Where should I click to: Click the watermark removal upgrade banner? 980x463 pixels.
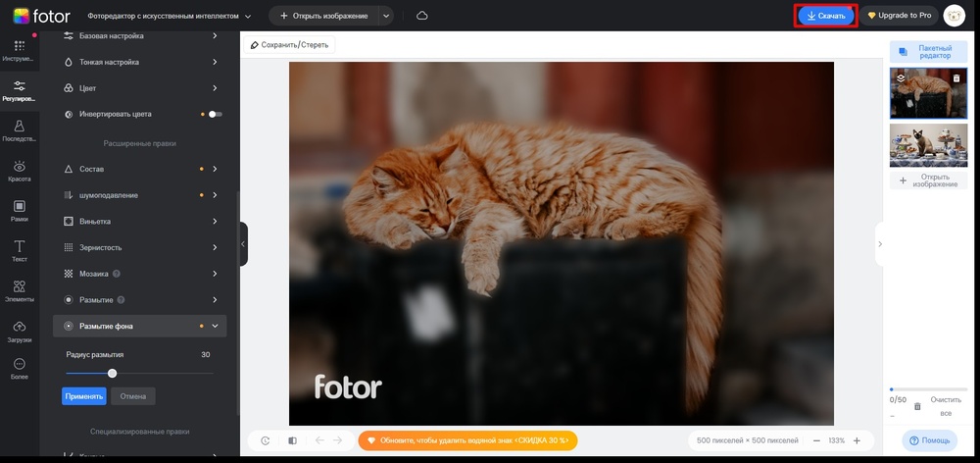click(x=467, y=440)
